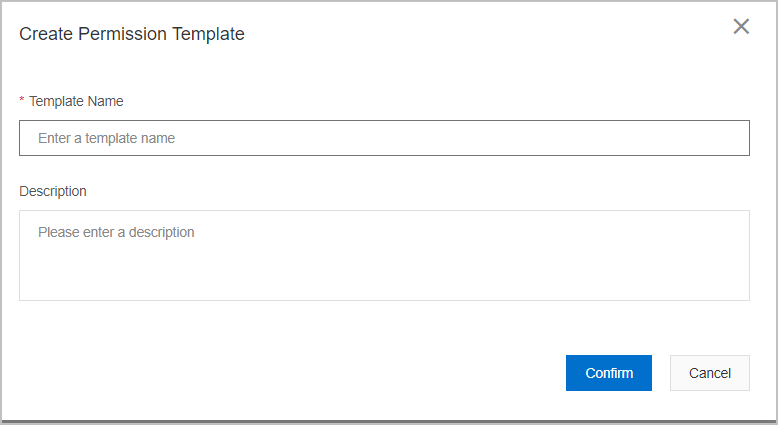The height and width of the screenshot is (425, 778).
Task: Submit the new template with Confirm
Action: (609, 373)
